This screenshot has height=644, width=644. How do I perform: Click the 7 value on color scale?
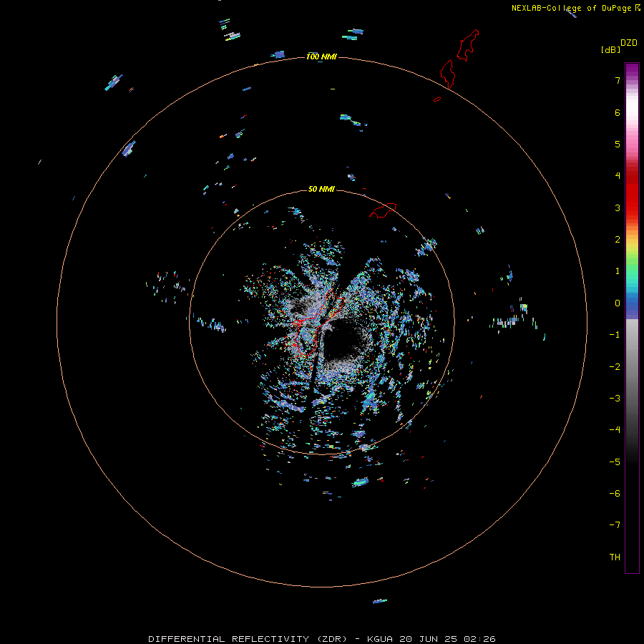pyautogui.click(x=618, y=80)
